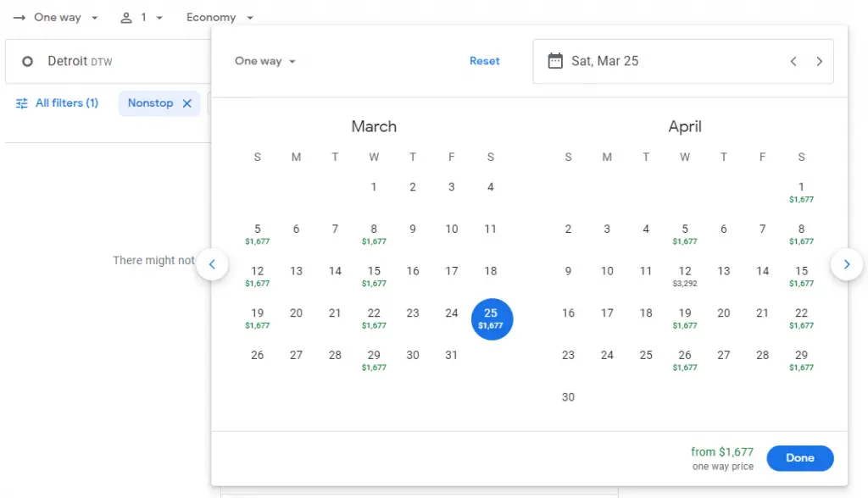Remove the Nonstop filter with its X
Image resolution: width=868 pixels, height=498 pixels.
click(187, 103)
